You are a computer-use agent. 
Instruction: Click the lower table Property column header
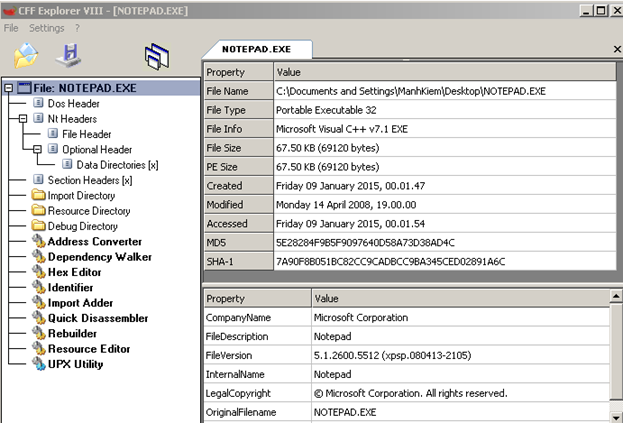(257, 299)
